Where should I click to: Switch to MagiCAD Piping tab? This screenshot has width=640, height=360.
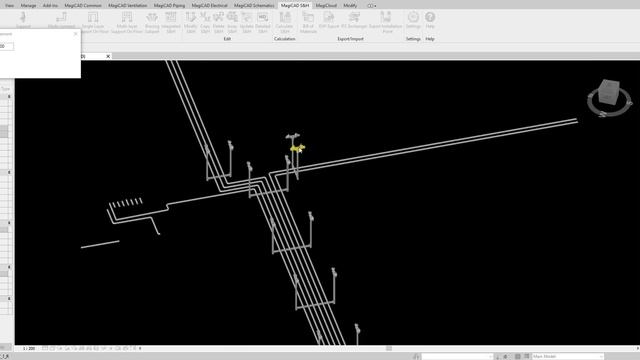[x=169, y=5]
